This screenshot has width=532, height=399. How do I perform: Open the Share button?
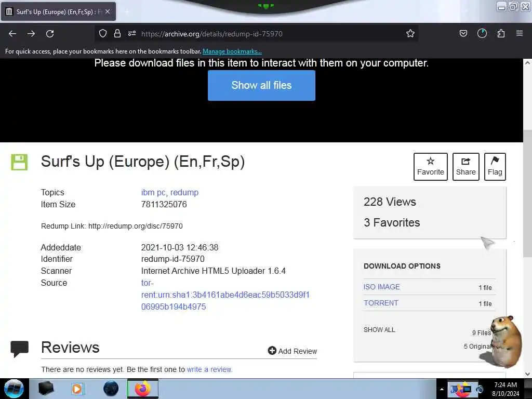(x=466, y=167)
